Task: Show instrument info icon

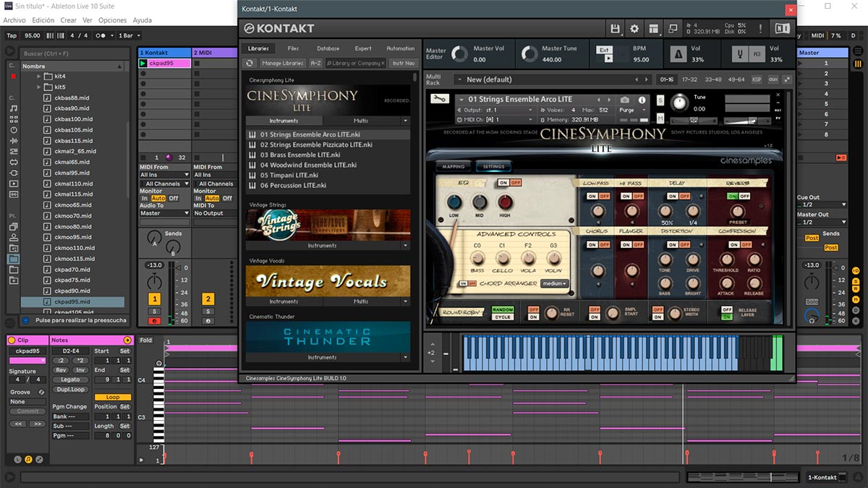Action: [x=641, y=100]
